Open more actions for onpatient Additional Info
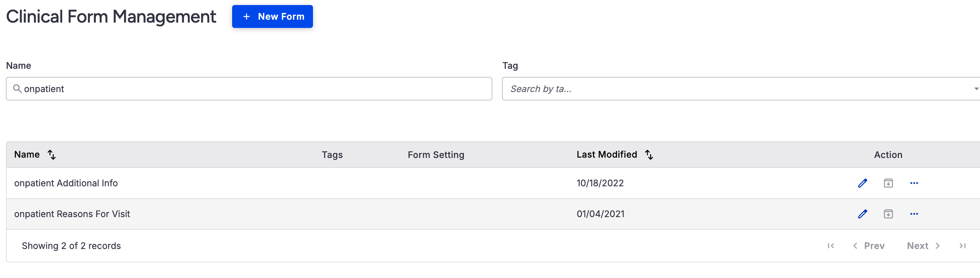 [914, 183]
